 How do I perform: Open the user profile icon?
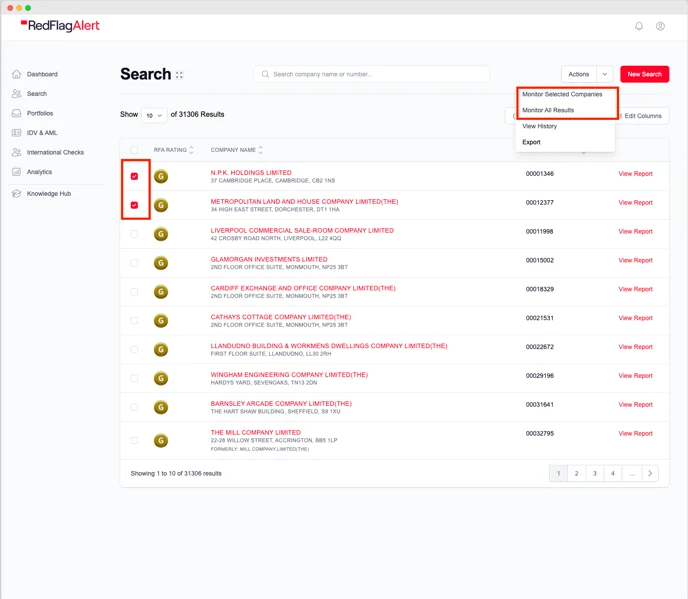(x=660, y=26)
